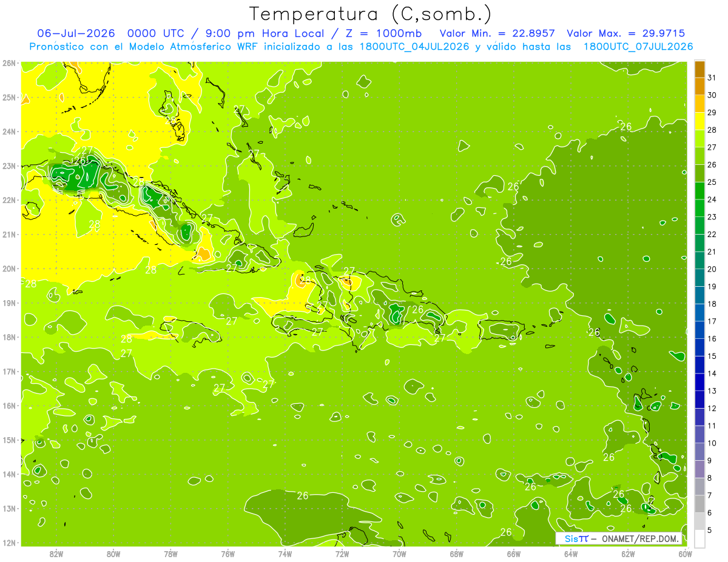Select the '14N' latitude label

click(8, 474)
